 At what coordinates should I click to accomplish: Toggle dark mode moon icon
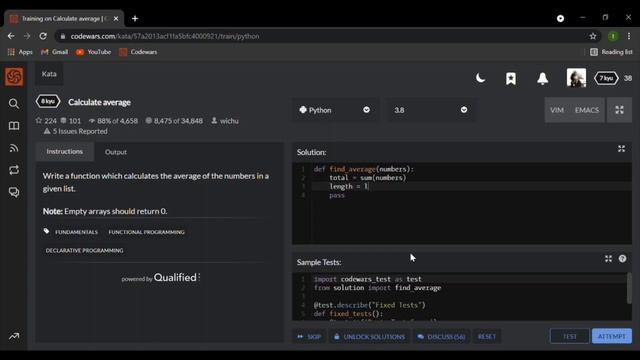[480, 78]
